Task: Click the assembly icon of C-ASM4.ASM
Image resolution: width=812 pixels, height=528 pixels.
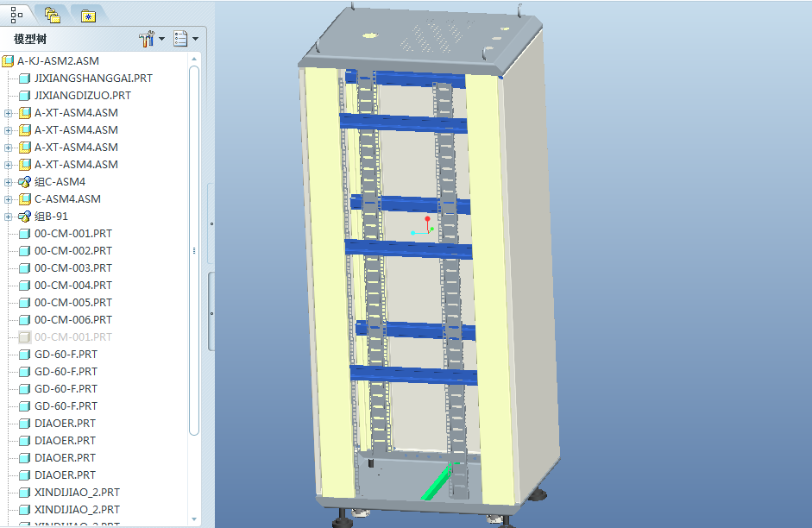Action: coord(24,198)
